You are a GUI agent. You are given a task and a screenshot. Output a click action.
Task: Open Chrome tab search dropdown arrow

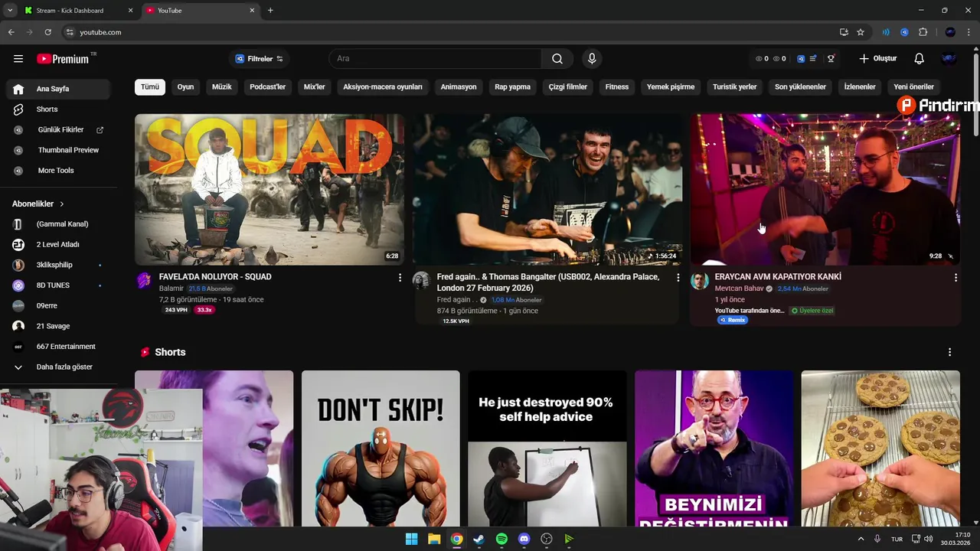pyautogui.click(x=10, y=11)
